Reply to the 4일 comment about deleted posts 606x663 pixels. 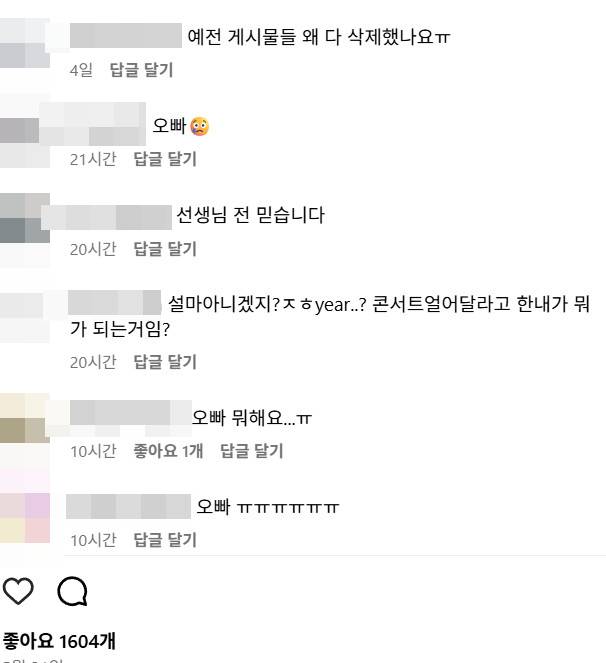pos(141,70)
